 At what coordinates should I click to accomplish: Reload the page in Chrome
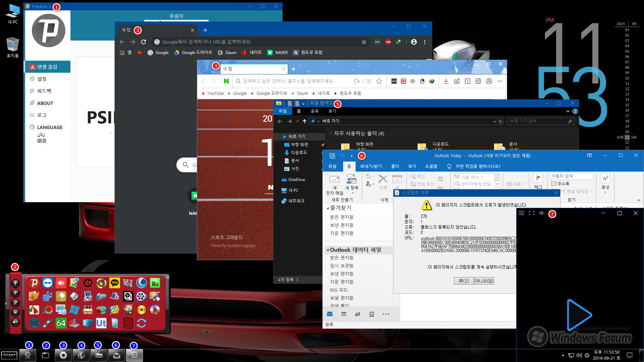(x=144, y=42)
